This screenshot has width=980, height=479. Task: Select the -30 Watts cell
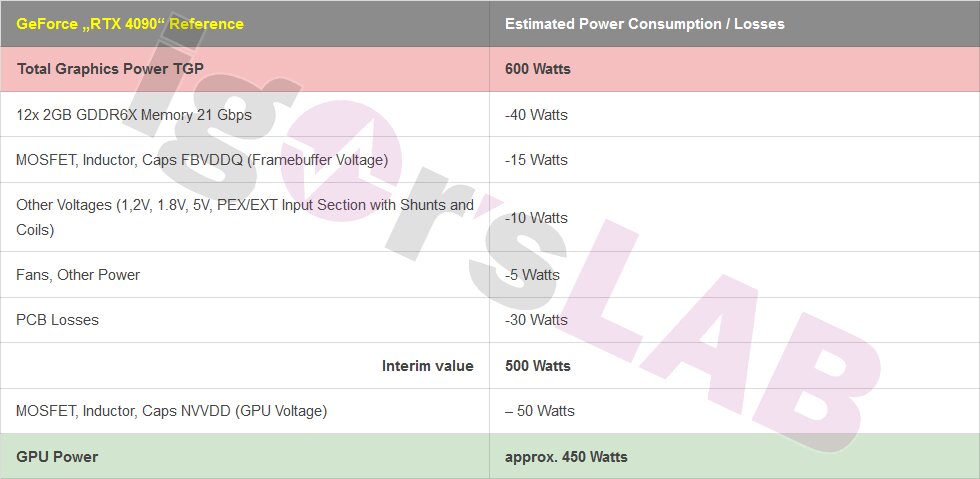tap(536, 320)
